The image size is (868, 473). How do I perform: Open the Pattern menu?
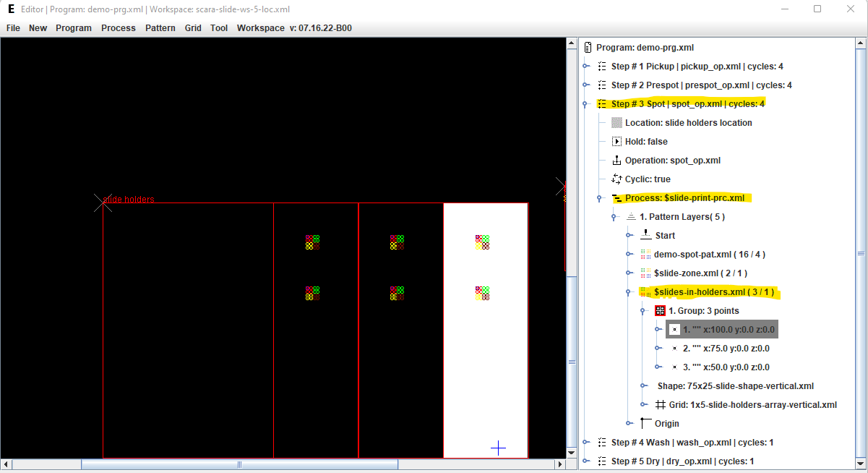click(160, 28)
